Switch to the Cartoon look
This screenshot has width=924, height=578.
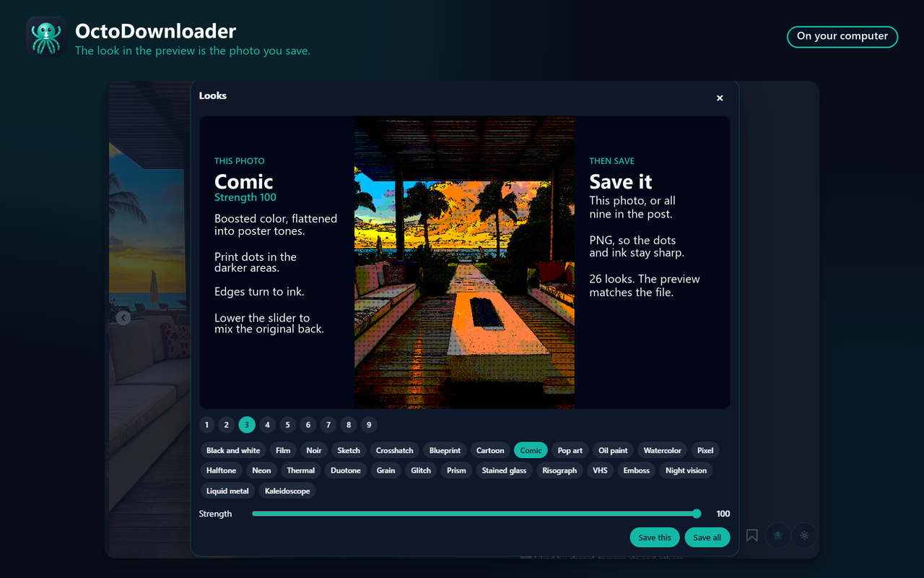pyautogui.click(x=490, y=450)
